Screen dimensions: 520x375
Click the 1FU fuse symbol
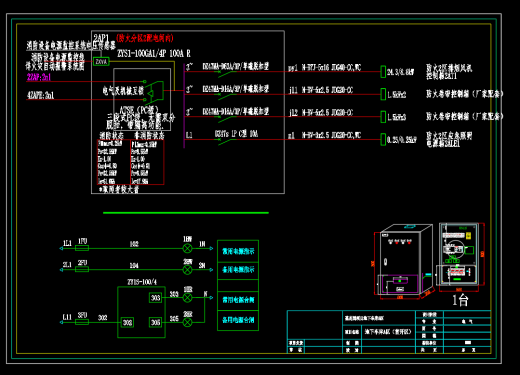[x=82, y=248]
